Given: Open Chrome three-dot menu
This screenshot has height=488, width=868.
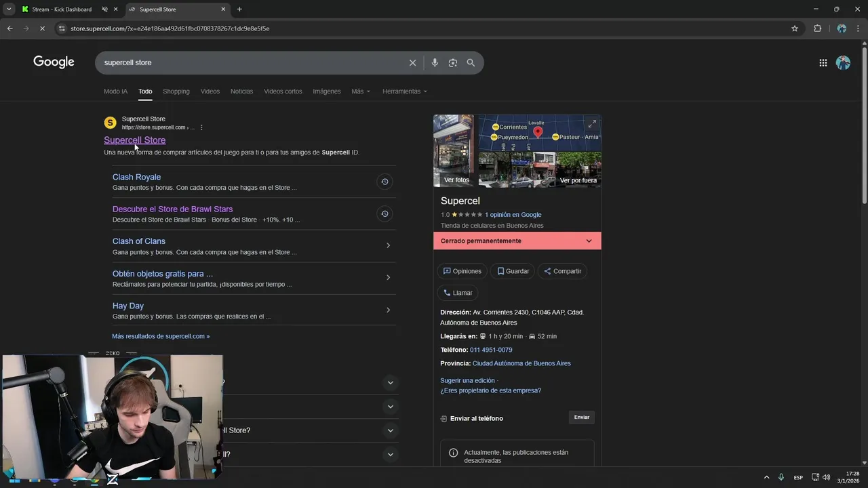Looking at the screenshot, I should click(859, 28).
